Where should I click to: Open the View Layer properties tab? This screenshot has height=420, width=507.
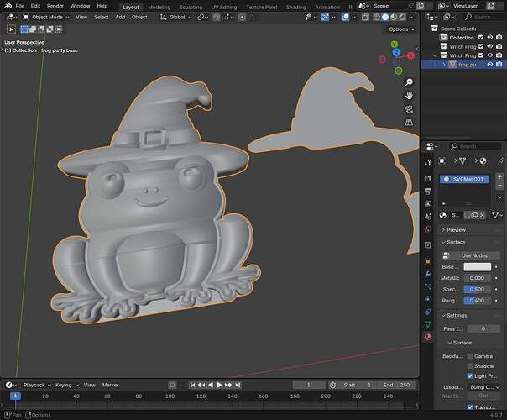428,204
